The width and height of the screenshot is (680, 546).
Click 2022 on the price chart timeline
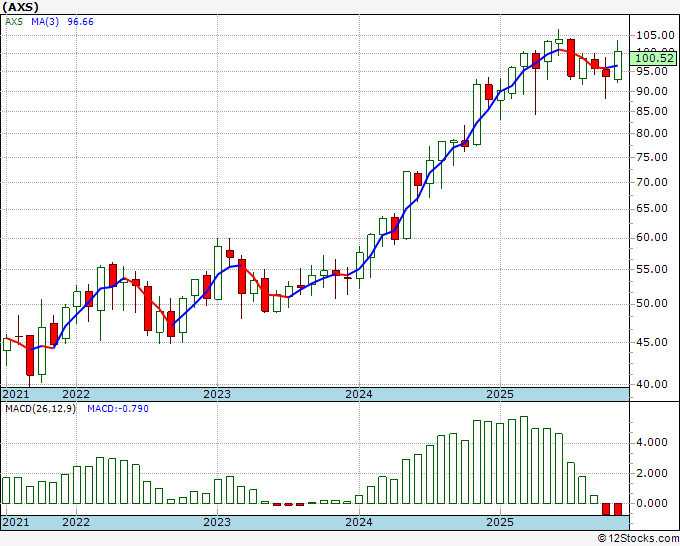(76, 394)
